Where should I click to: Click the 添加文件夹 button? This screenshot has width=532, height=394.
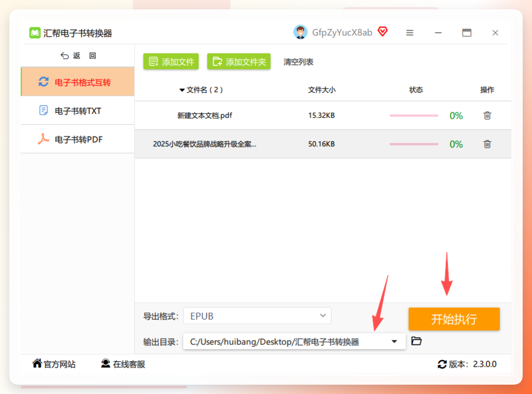pyautogui.click(x=239, y=62)
